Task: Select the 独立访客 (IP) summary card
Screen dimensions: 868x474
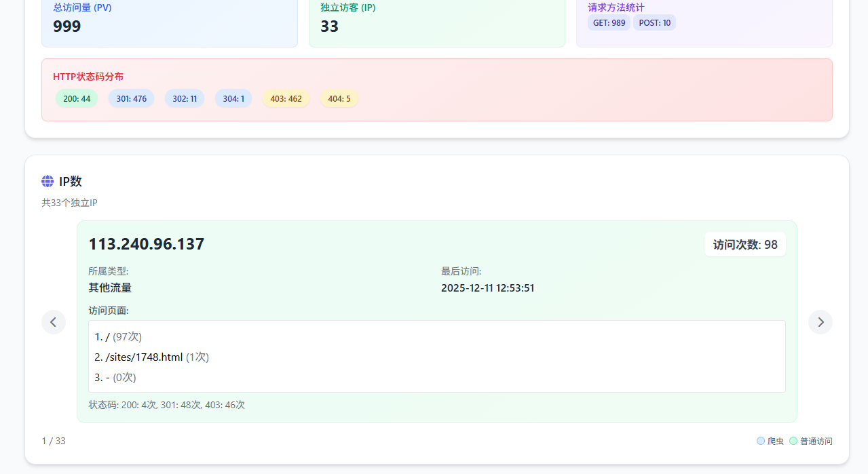Action: 436,20
